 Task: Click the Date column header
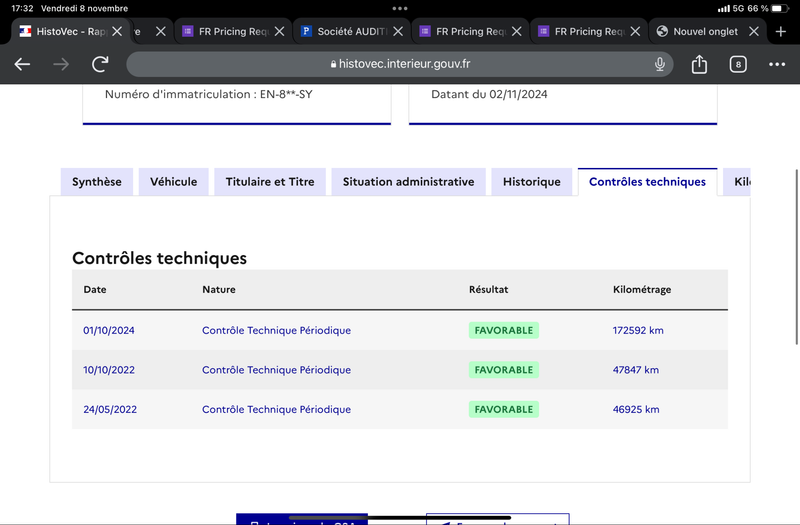pyautogui.click(x=95, y=289)
